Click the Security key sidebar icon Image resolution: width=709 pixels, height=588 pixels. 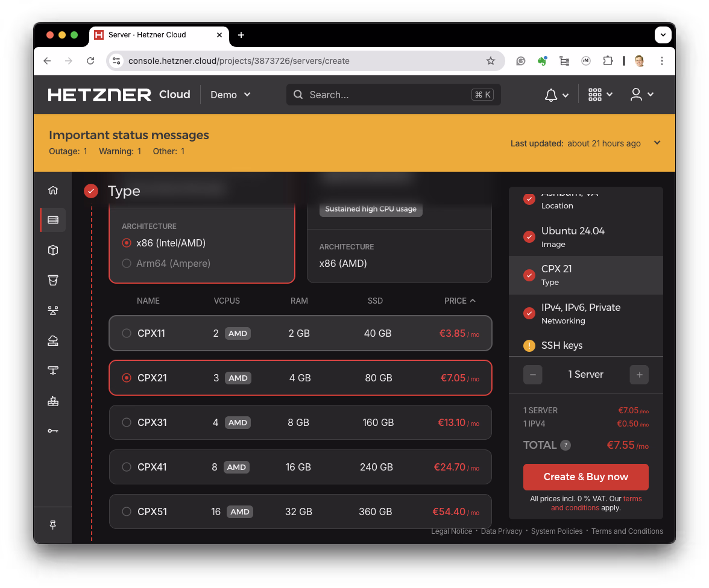(53, 431)
